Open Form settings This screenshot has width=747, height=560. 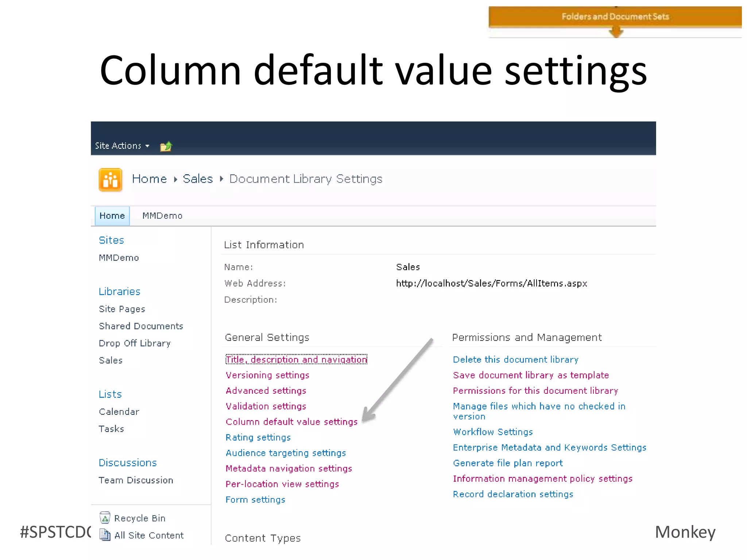point(255,499)
